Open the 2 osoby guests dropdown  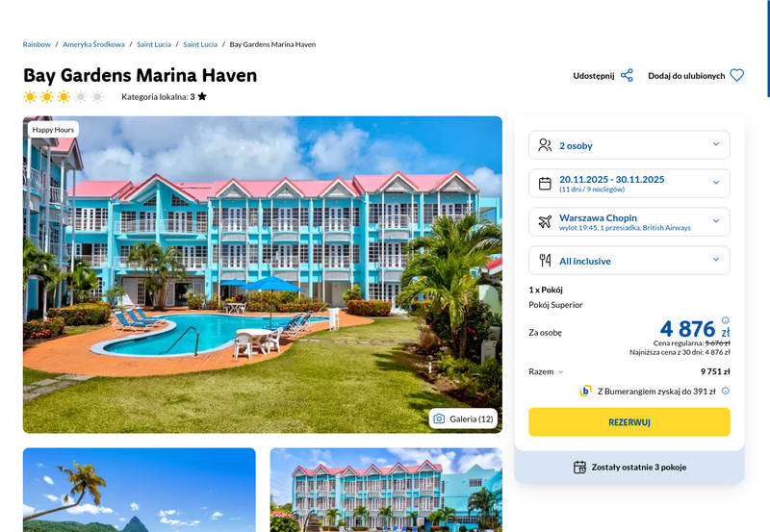click(629, 144)
